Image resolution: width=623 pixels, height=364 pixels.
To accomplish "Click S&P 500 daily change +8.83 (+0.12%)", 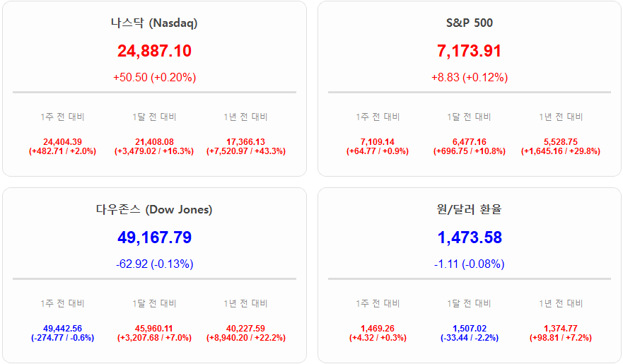I will point(470,77).
